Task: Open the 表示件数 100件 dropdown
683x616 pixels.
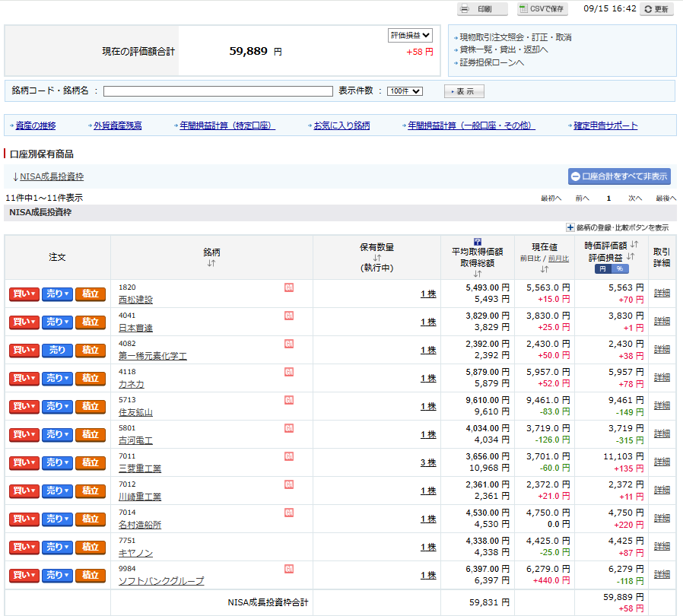Action: pos(405,91)
